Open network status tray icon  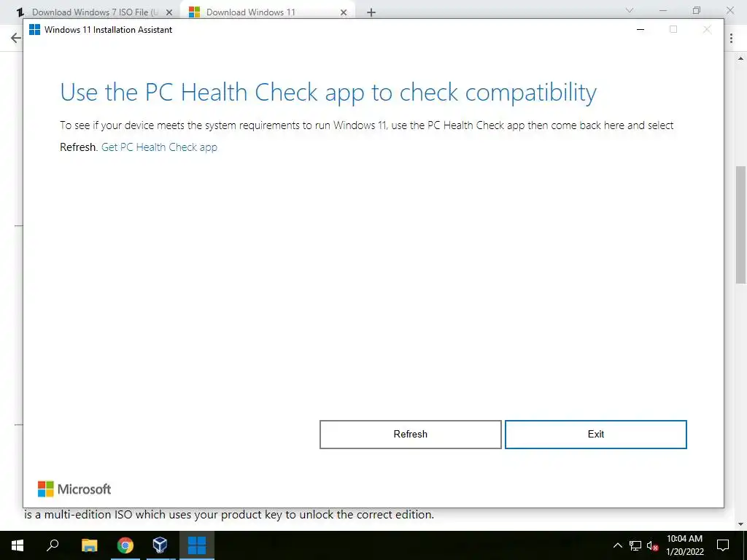635,545
